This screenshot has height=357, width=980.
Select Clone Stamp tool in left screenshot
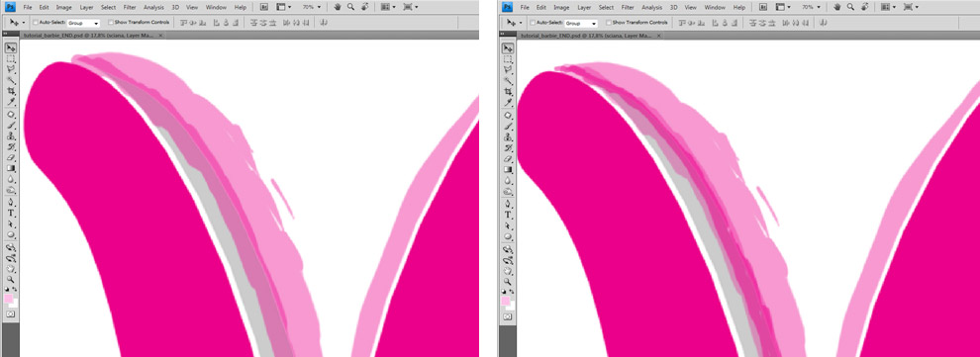11,136
